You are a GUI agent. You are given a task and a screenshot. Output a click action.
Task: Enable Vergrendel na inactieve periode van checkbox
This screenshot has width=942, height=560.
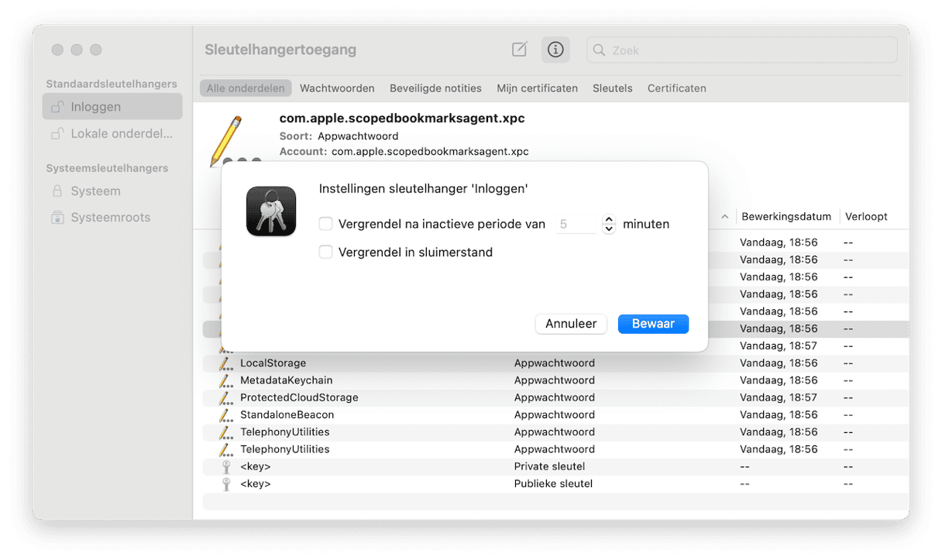point(326,224)
